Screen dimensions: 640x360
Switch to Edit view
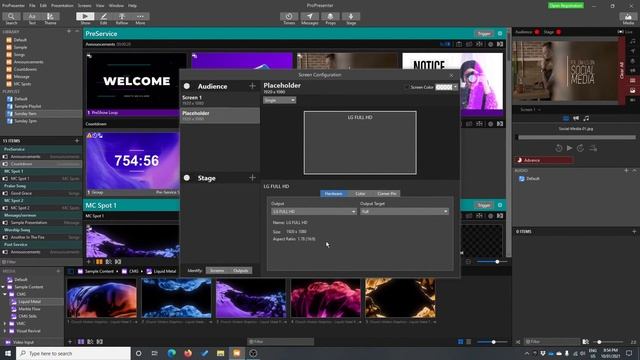coord(104,18)
